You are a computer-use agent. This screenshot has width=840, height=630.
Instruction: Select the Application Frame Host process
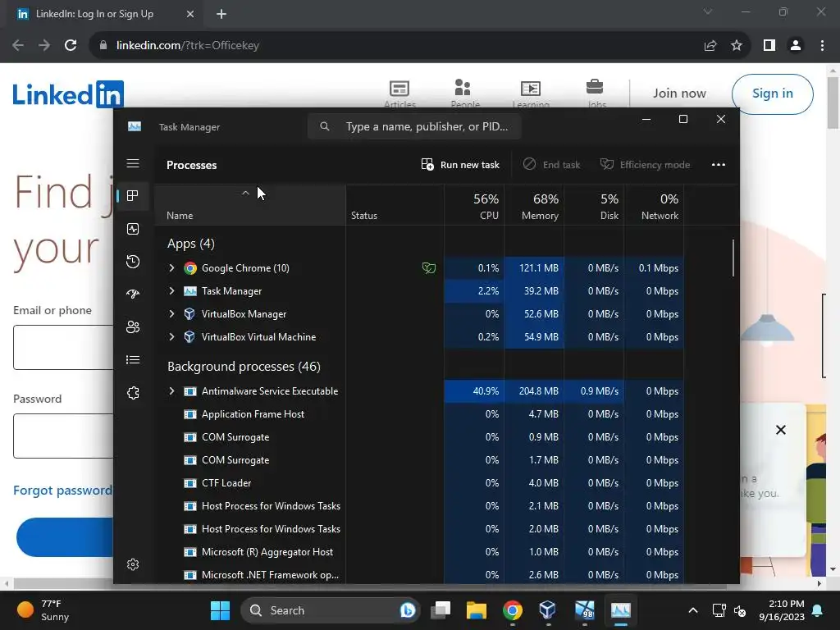point(419,414)
